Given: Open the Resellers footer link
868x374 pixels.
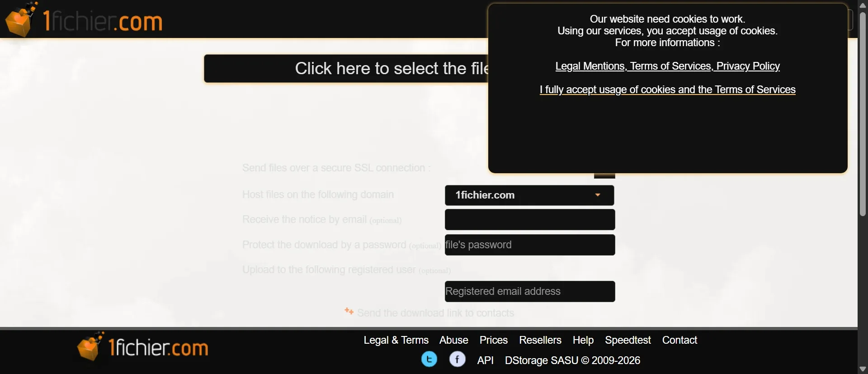Looking at the screenshot, I should point(540,340).
